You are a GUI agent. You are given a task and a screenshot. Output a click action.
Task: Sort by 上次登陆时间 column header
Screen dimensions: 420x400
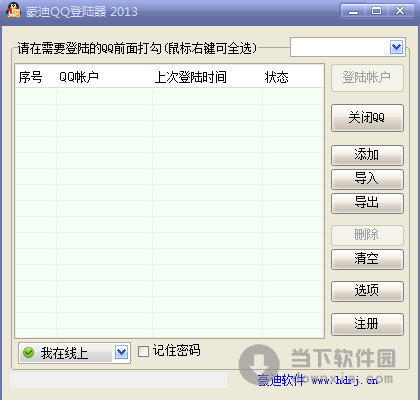pos(207,77)
